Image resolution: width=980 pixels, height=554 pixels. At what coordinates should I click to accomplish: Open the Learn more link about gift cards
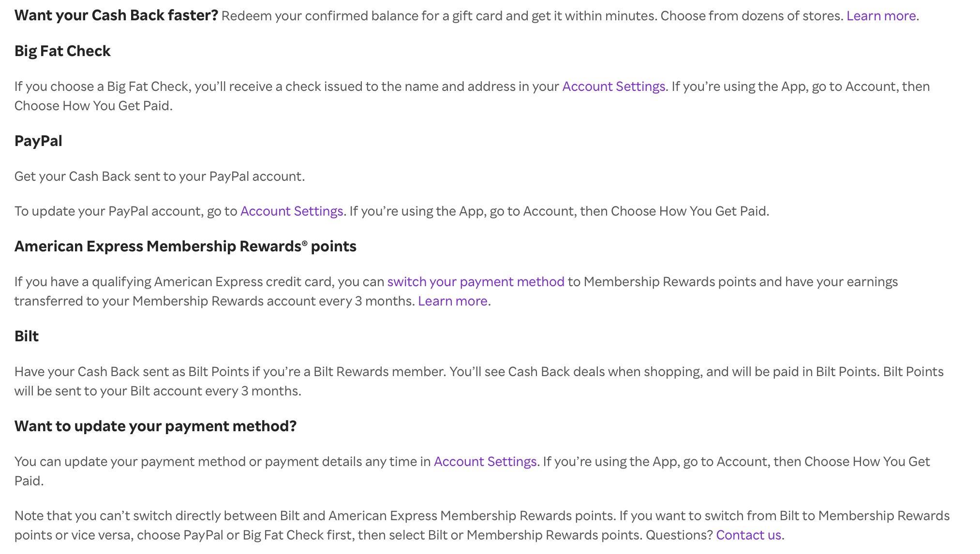881,16
